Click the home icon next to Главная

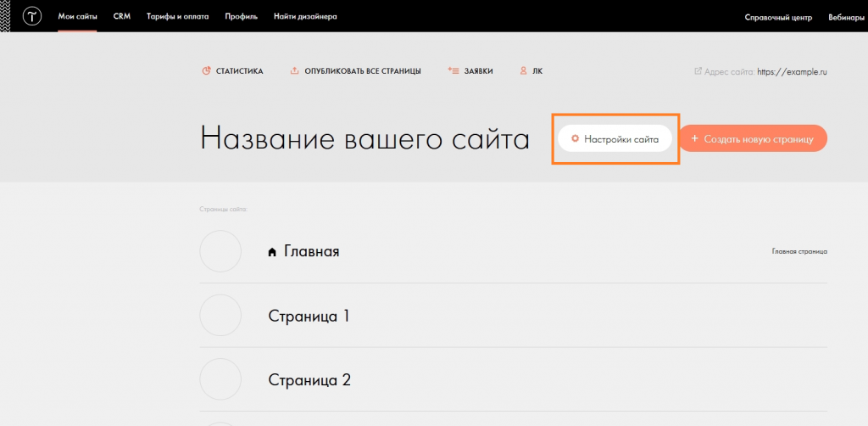pos(272,252)
